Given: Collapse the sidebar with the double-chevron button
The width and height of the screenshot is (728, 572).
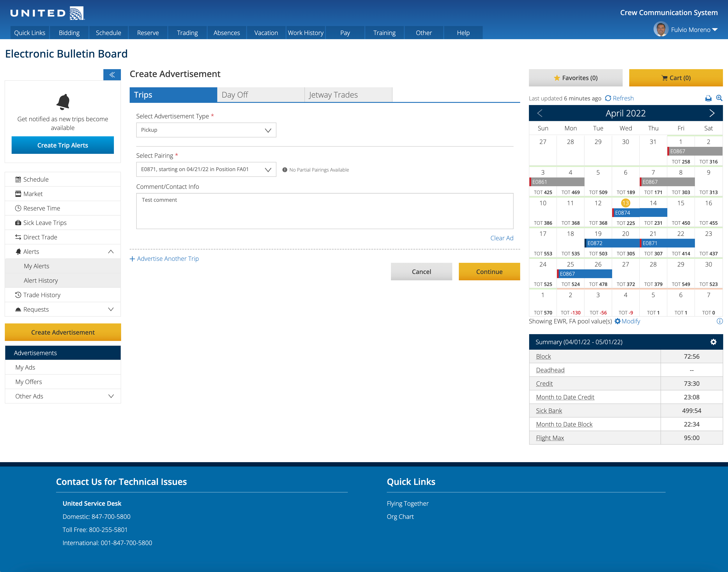Looking at the screenshot, I should tap(112, 75).
